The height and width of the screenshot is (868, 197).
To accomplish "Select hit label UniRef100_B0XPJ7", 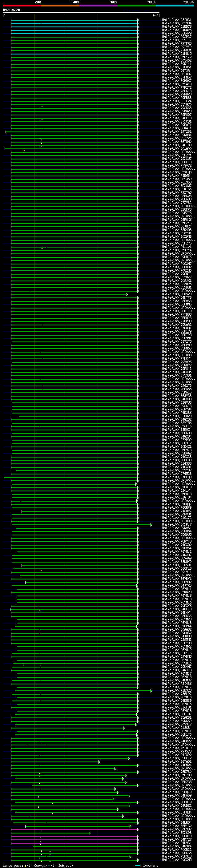I will [177, 525].
